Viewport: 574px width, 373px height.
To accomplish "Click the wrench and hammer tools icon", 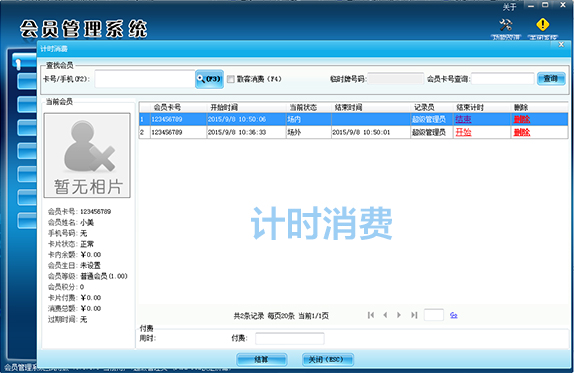I will [506, 25].
